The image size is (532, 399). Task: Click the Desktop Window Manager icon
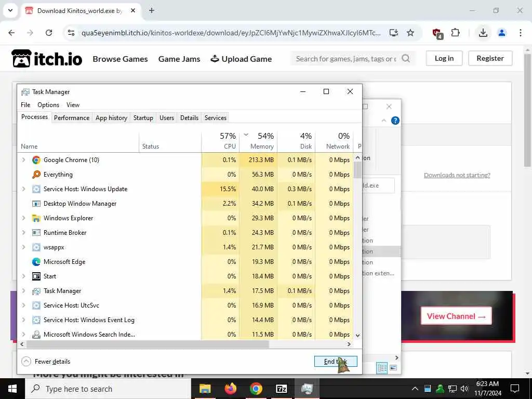36,204
